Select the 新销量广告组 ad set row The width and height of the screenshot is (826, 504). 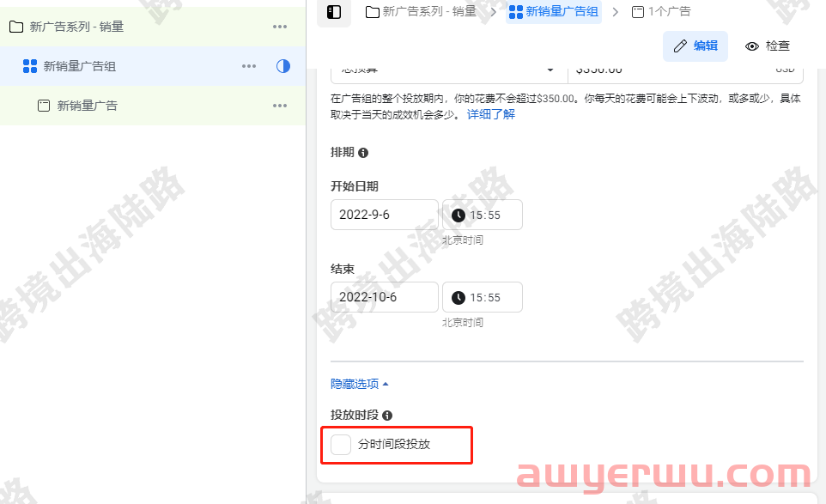pyautogui.click(x=153, y=66)
